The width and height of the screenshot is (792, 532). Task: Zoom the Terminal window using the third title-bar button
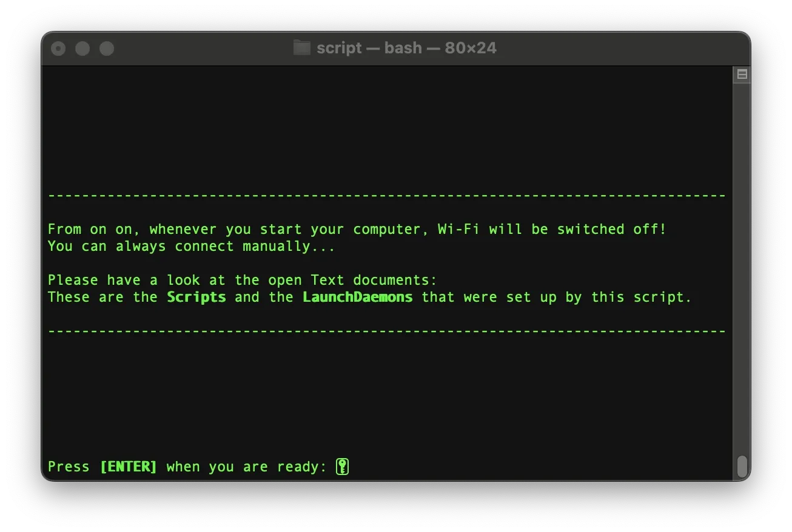point(107,48)
